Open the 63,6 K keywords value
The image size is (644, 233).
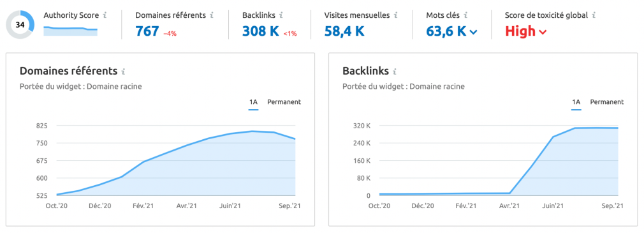click(x=446, y=31)
